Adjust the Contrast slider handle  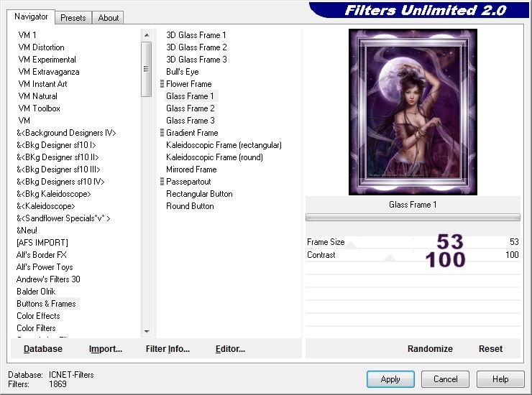[390, 258]
